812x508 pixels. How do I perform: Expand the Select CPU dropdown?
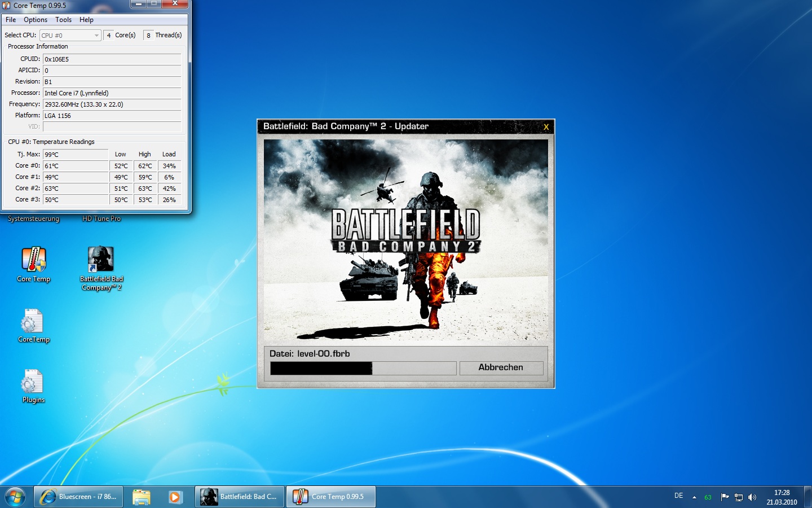coord(70,35)
